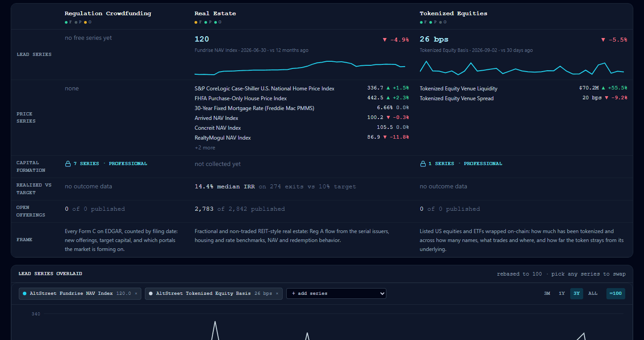The height and width of the screenshot is (340, 644).
Task: Click the lock icon beside 1 Series Professional
Action: click(x=423, y=164)
